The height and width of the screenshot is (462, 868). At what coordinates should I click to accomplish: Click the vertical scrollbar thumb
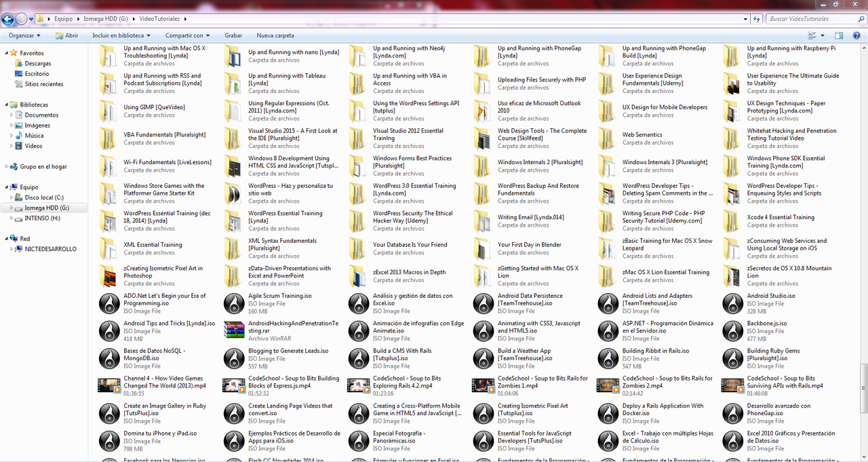pos(863,387)
